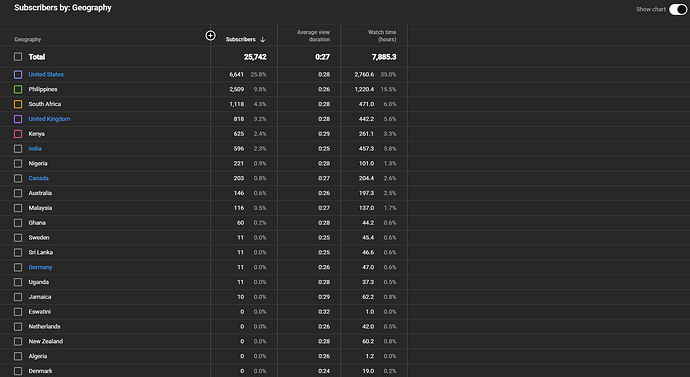The width and height of the screenshot is (690, 377).
Task: Check the Canada checkbox
Action: click(18, 179)
